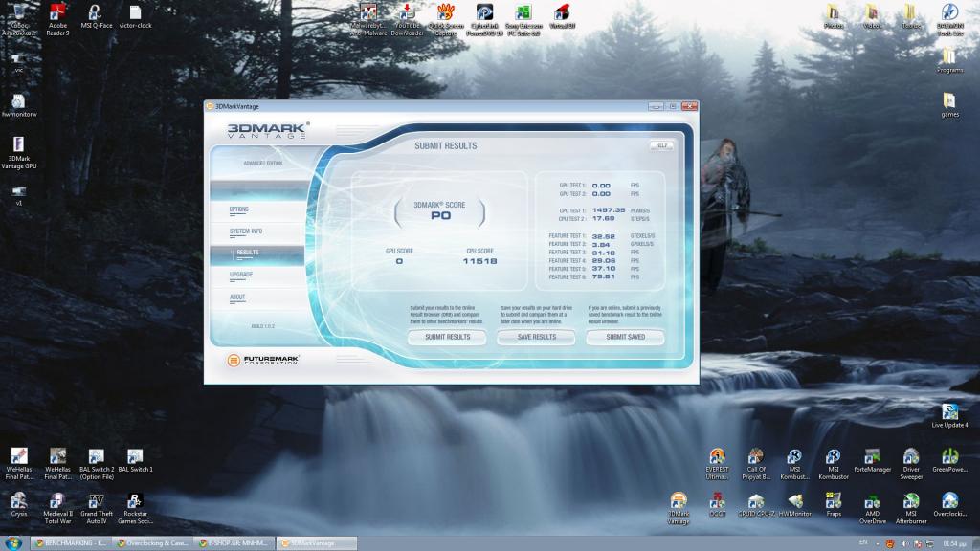Open the Windows Start menu

pyautogui.click(x=13, y=543)
